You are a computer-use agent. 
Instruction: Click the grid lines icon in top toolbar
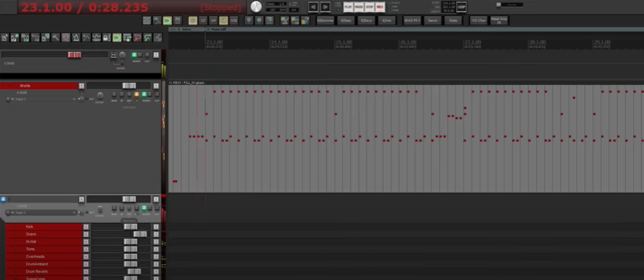pos(192,21)
